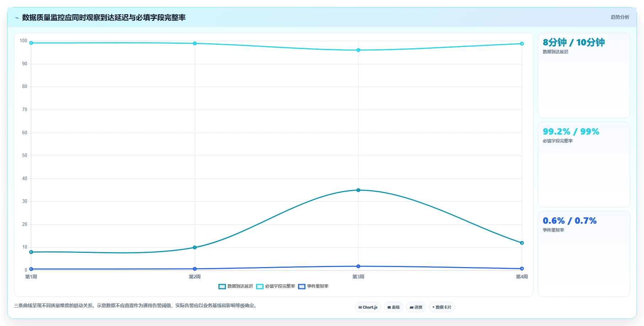The width and height of the screenshot is (644, 326).
Task: Click the 进度 chip
Action: (x=416, y=307)
